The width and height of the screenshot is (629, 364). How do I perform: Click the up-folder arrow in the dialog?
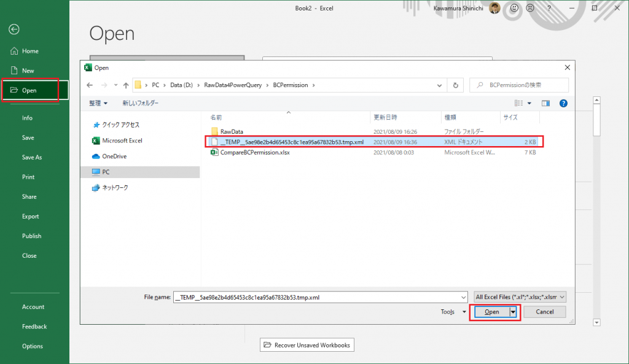coord(126,85)
